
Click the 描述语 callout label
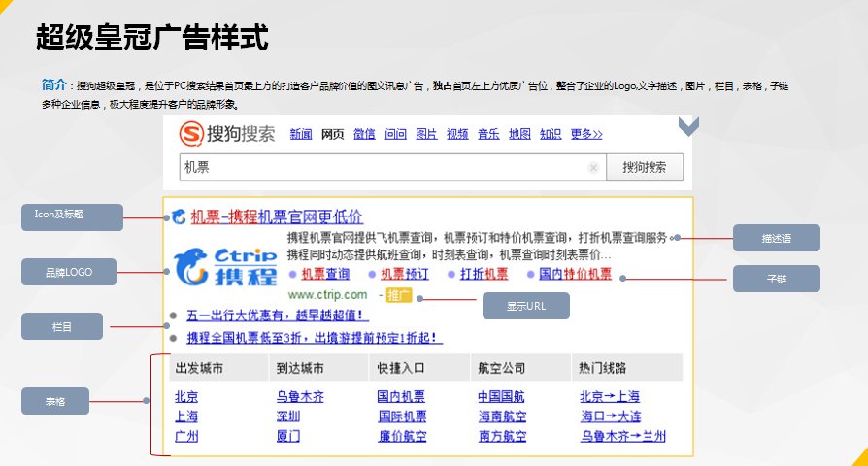[x=776, y=238]
